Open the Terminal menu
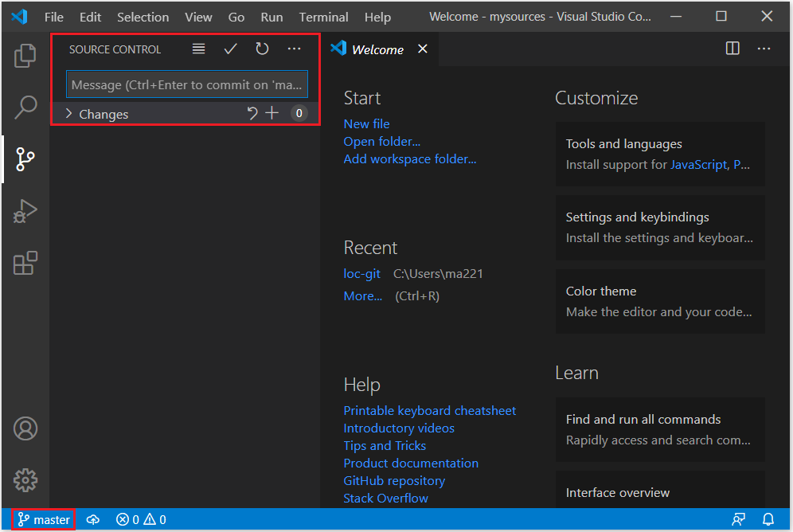 (324, 18)
